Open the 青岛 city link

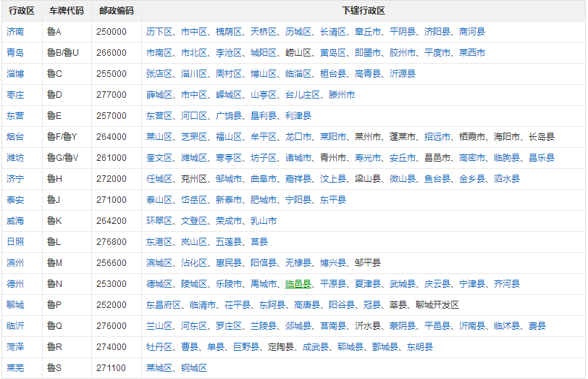(x=15, y=53)
